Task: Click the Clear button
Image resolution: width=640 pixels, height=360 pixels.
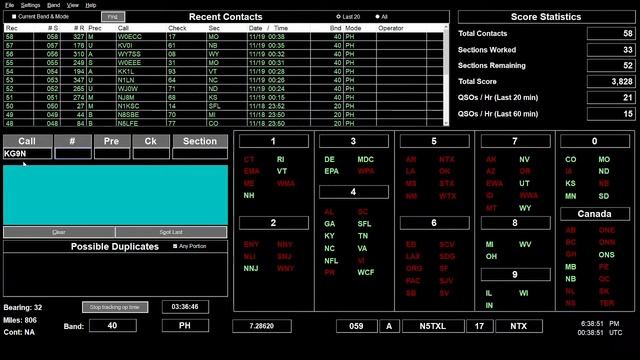Action: [59, 232]
